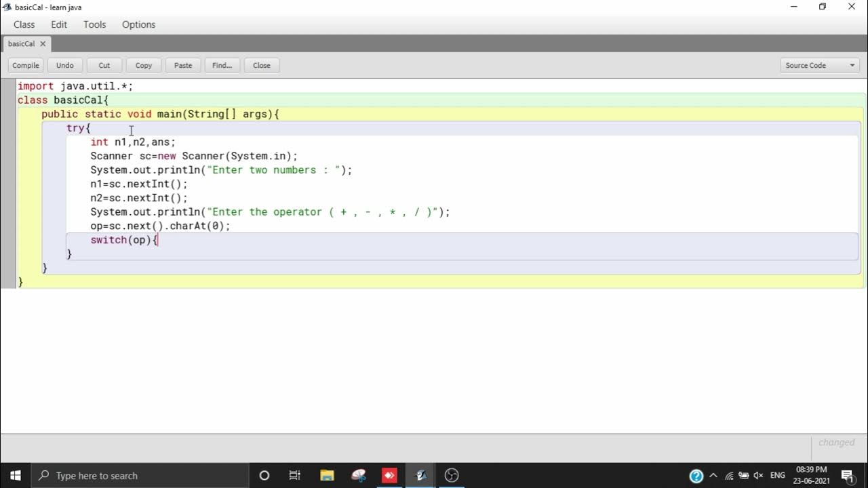Open the Find... panel
Image resolution: width=868 pixels, height=488 pixels.
[222, 65]
